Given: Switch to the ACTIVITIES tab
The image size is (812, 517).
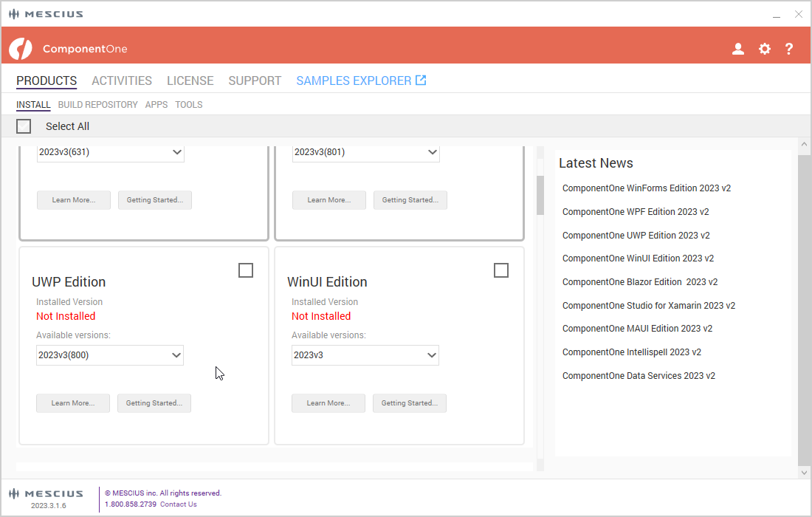Looking at the screenshot, I should (122, 81).
